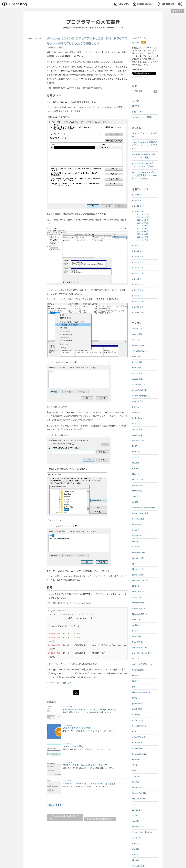Open recent post pyenv を 2.3.18 から
This screenshot has height=868, width=186.
click(143, 165)
